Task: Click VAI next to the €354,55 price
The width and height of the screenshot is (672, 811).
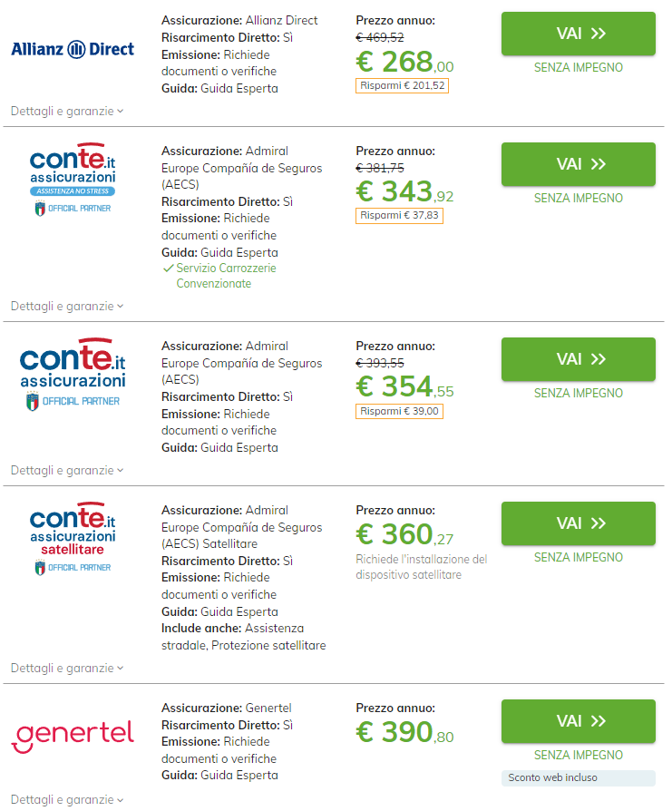Action: [x=579, y=359]
